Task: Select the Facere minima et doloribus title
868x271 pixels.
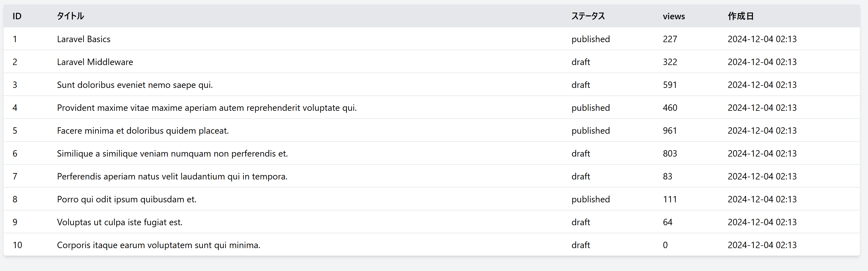Action: [143, 131]
